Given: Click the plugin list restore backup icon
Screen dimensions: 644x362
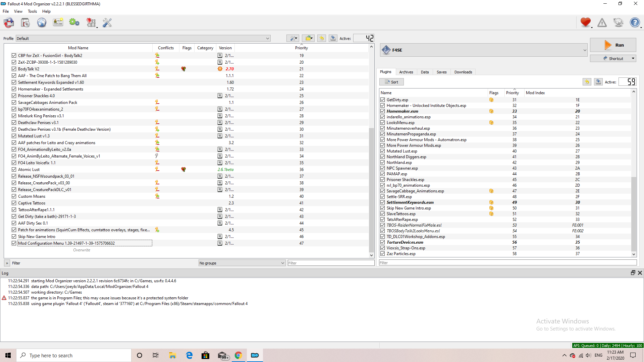Looking at the screenshot, I should point(587,82).
